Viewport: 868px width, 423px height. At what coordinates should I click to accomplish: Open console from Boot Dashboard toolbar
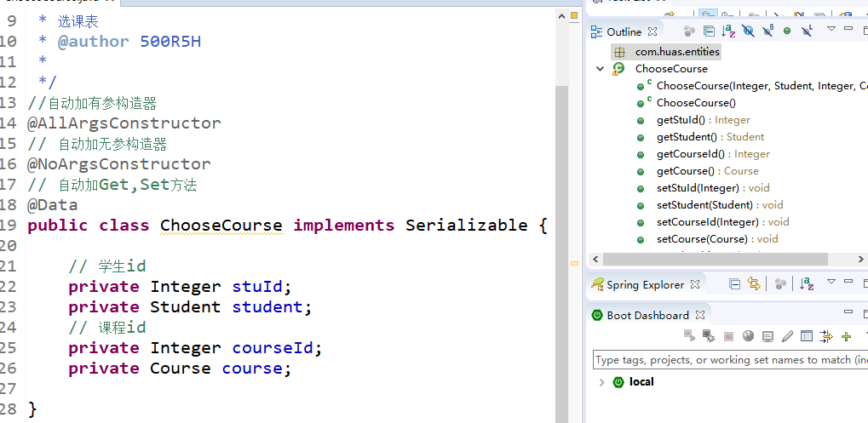pos(767,336)
